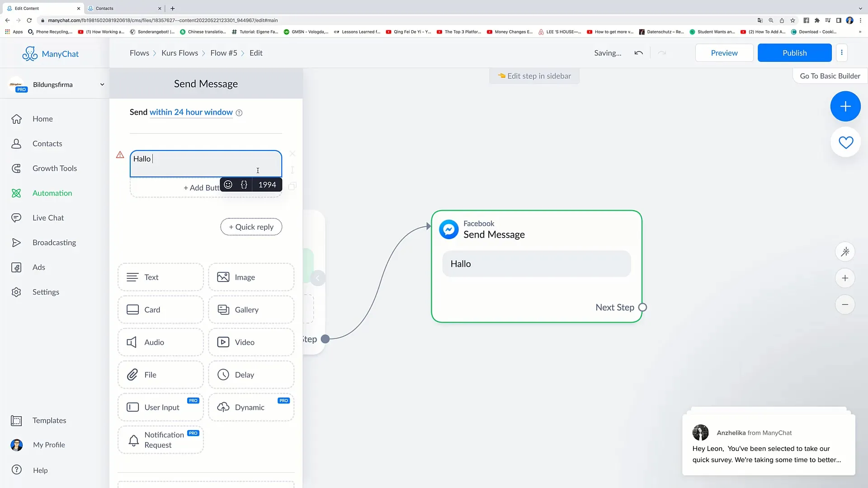Click the Automation sidebar icon
Image resolution: width=868 pixels, height=488 pixels.
[16, 193]
